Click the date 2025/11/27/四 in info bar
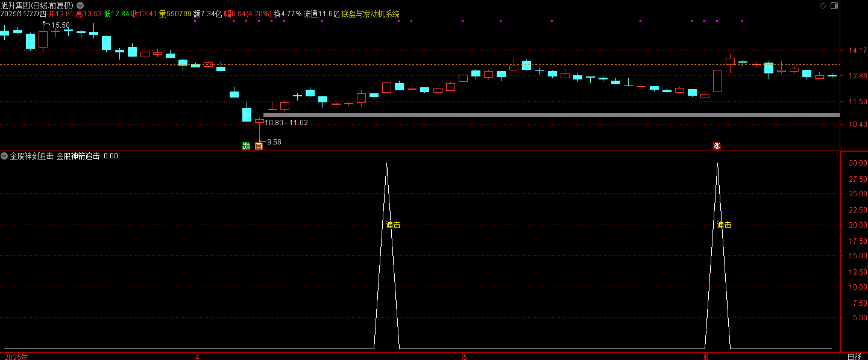868x360 pixels. [x=24, y=14]
